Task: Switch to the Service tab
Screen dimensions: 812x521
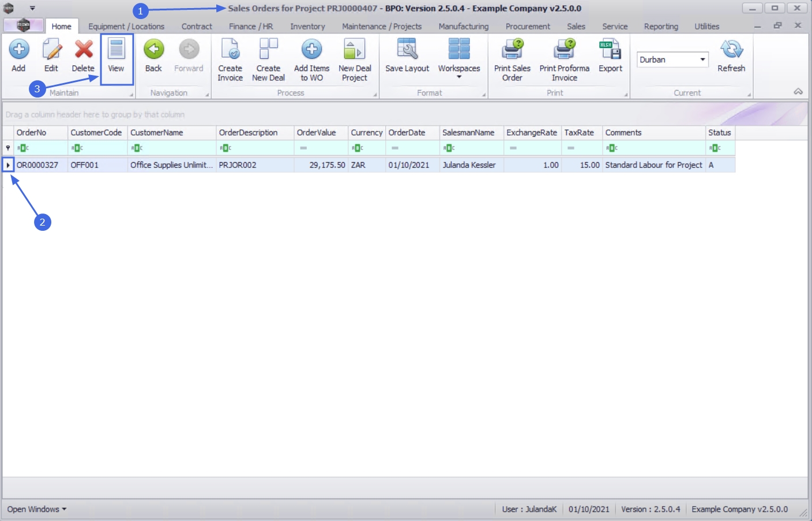Action: [x=615, y=27]
